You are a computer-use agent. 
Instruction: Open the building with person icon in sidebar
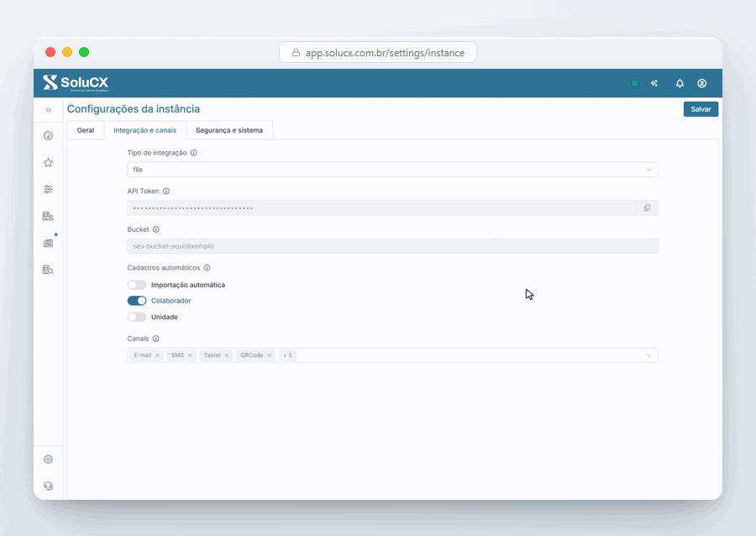pyautogui.click(x=48, y=216)
